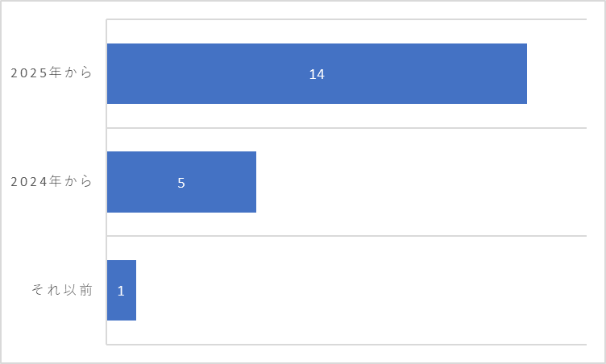
Task: Click gridline between 2024年から and それ以前 rows
Action: tap(347, 236)
